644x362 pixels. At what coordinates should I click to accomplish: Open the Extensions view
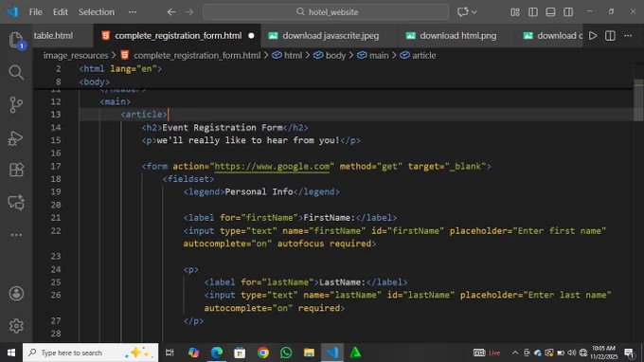coord(16,170)
